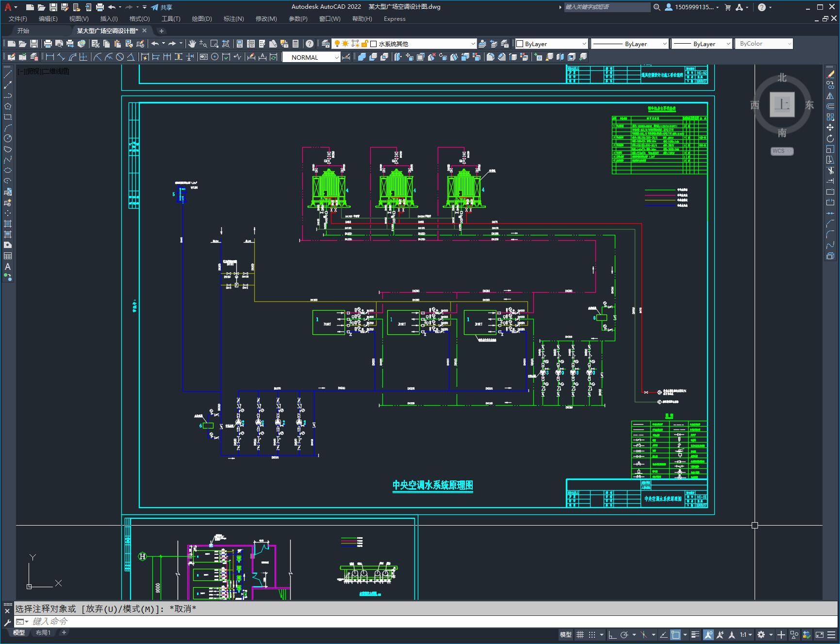Image resolution: width=840 pixels, height=644 pixels.
Task: Open the Layer Properties manager icon
Action: [x=326, y=44]
